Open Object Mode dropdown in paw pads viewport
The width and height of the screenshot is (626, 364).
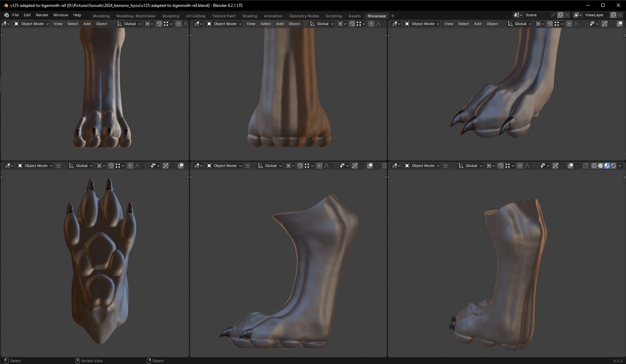click(35, 166)
